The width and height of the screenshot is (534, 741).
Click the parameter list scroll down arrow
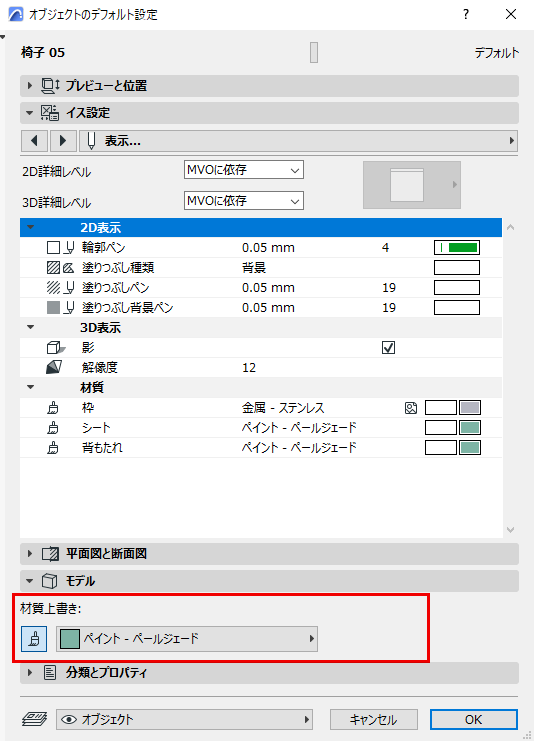[510, 530]
